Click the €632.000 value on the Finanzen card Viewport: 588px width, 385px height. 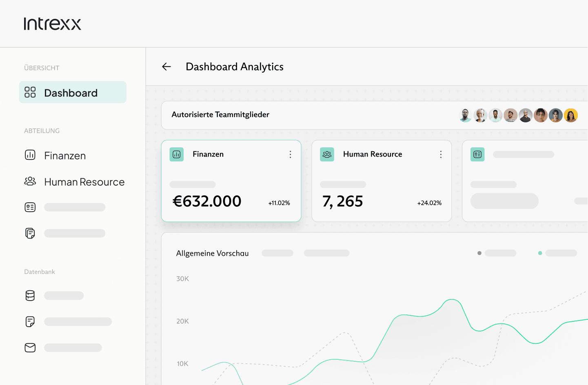tap(207, 201)
